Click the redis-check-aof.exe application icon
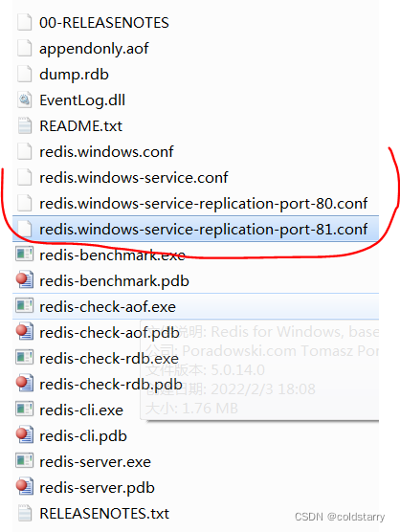This screenshot has width=400, height=532. pyautogui.click(x=25, y=306)
